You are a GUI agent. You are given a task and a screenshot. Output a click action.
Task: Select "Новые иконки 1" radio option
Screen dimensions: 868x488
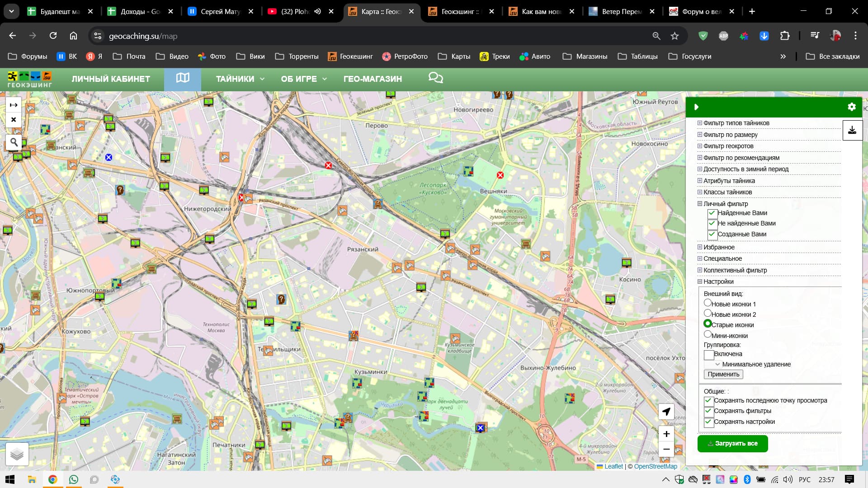point(708,303)
